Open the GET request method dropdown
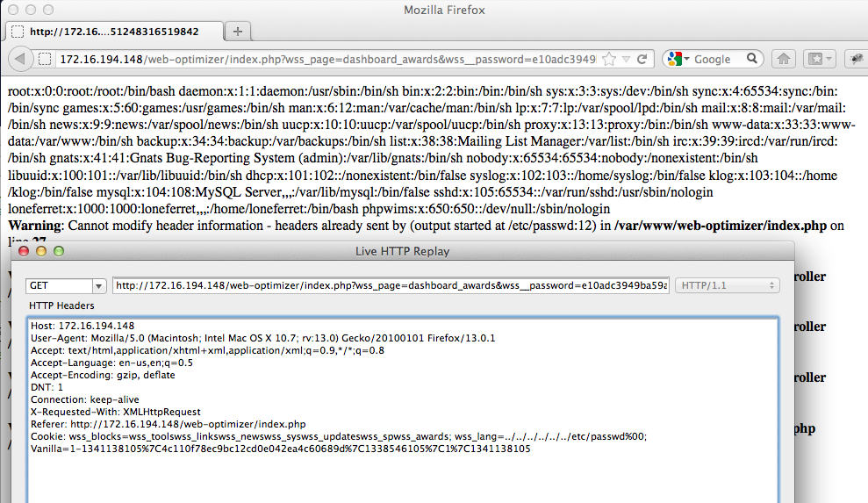Viewport: 868px width, 503px height. coord(98,286)
